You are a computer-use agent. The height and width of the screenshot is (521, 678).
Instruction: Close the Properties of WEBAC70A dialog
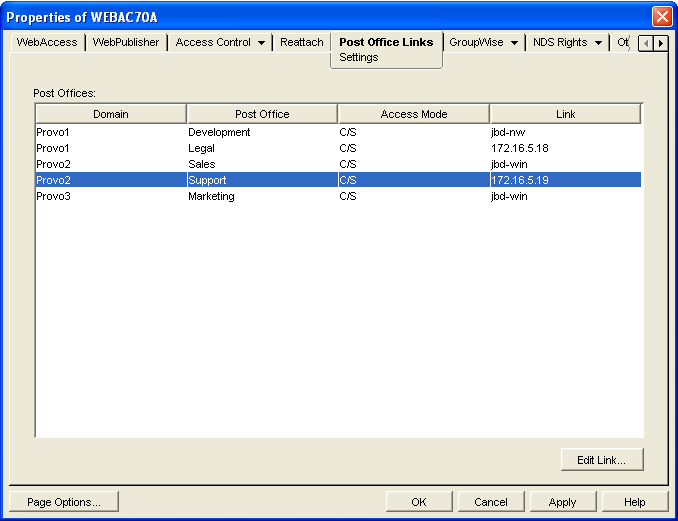point(661,17)
